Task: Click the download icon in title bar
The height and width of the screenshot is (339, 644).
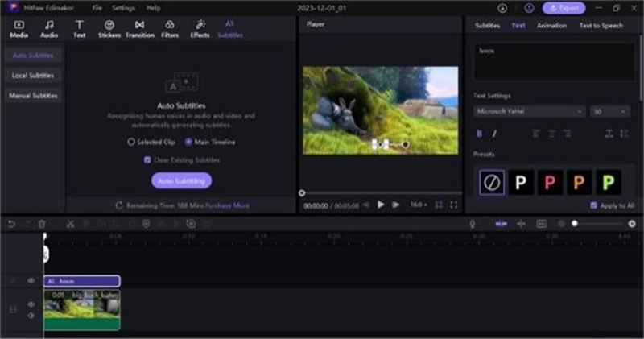Action: (x=502, y=8)
